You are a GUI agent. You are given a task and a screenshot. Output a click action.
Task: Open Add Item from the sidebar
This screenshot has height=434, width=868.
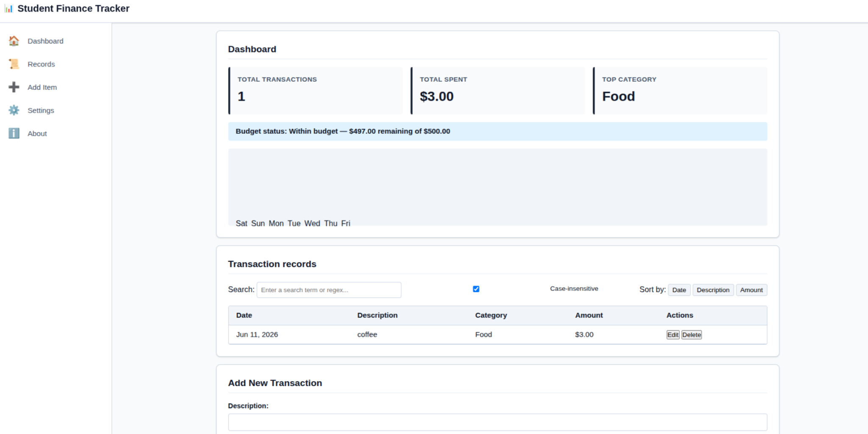[x=42, y=87]
